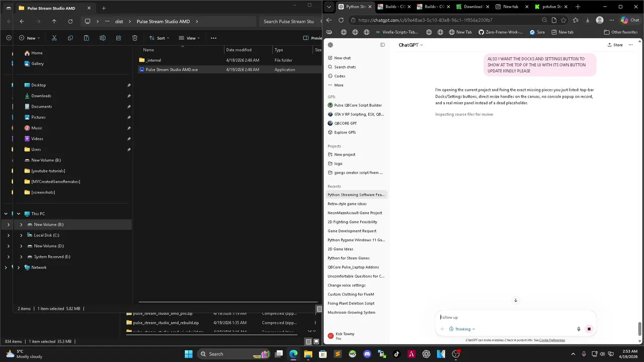Toggle the Preview pane in Explorer
The width and height of the screenshot is (644, 362).
[x=312, y=38]
